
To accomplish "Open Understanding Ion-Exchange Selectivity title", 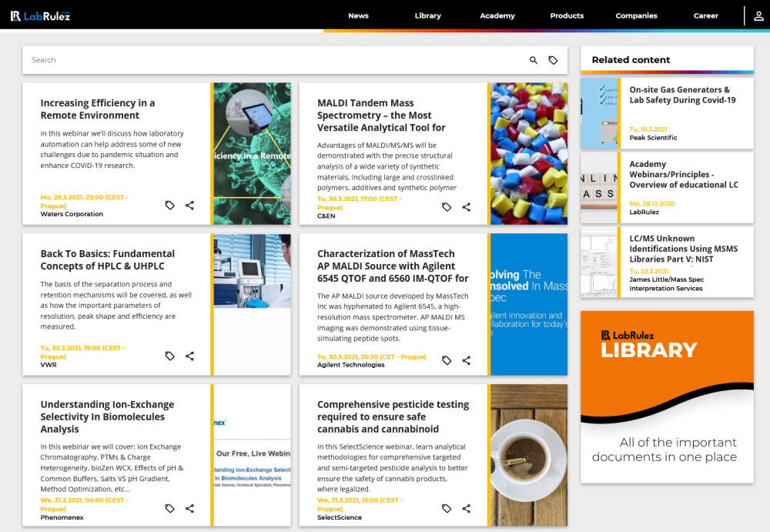I will click(x=107, y=417).
